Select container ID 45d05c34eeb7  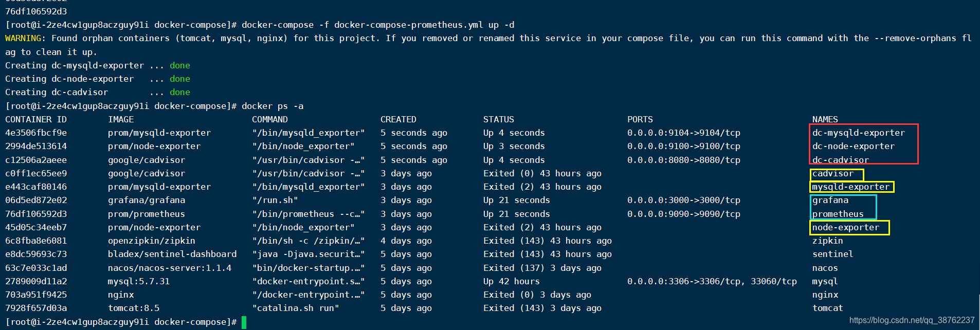pyautogui.click(x=36, y=227)
